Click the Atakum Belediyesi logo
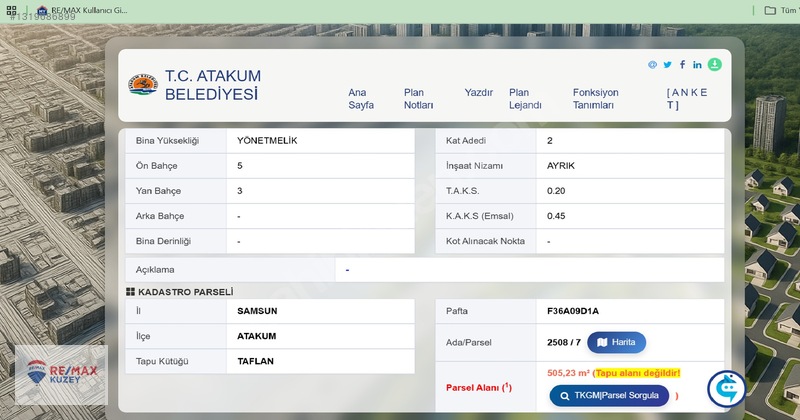Viewport: 800px width, 420px height. 143,84
